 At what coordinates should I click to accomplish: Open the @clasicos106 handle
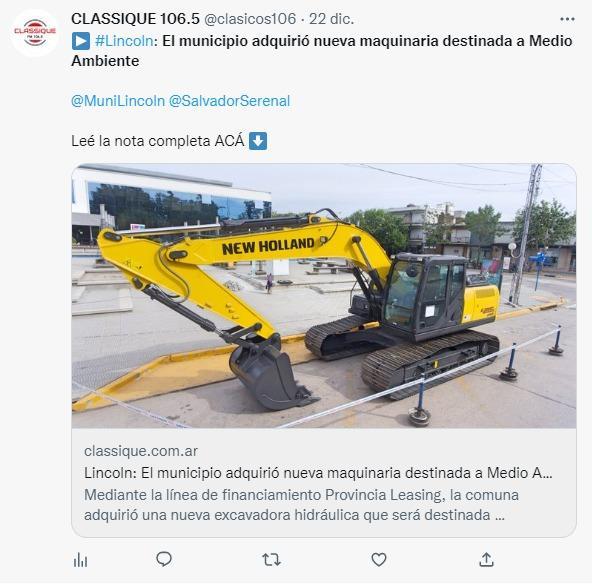250,19
